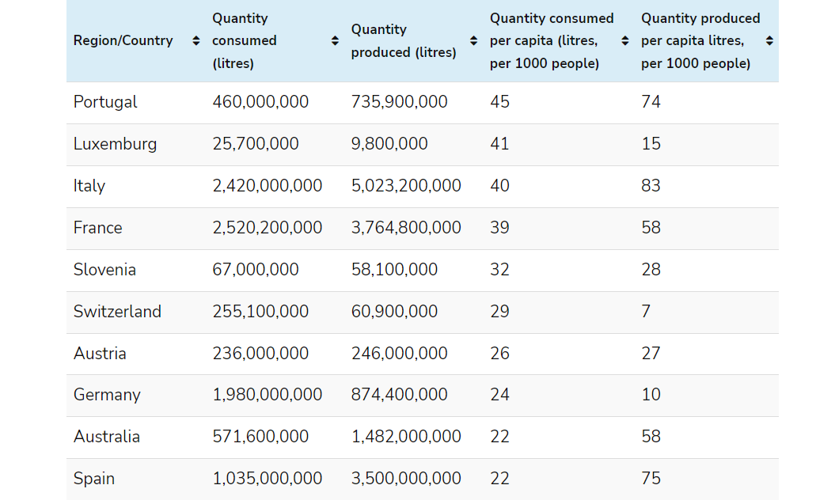Click Italy's consumed value 2,420,000,000
835x504 pixels.
tap(268, 186)
